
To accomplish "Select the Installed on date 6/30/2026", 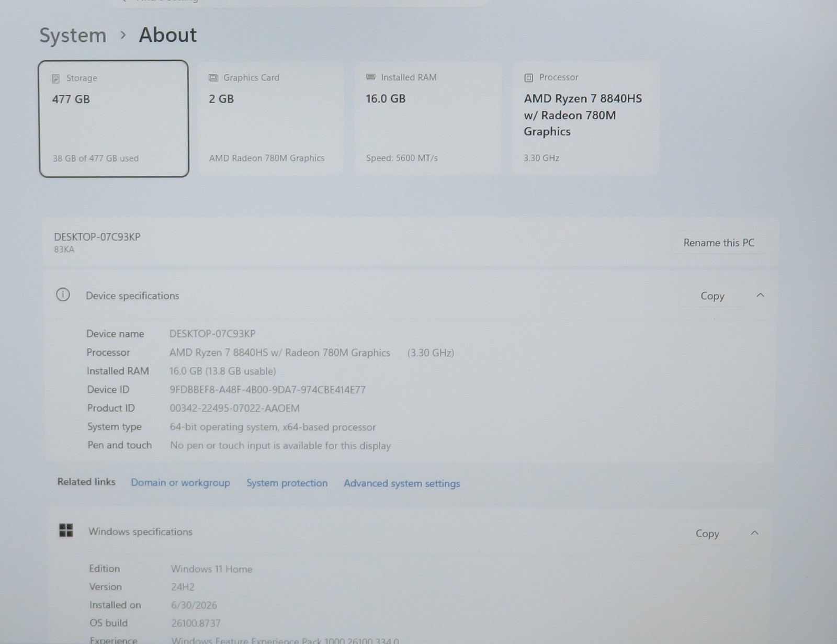I will 194,605.
